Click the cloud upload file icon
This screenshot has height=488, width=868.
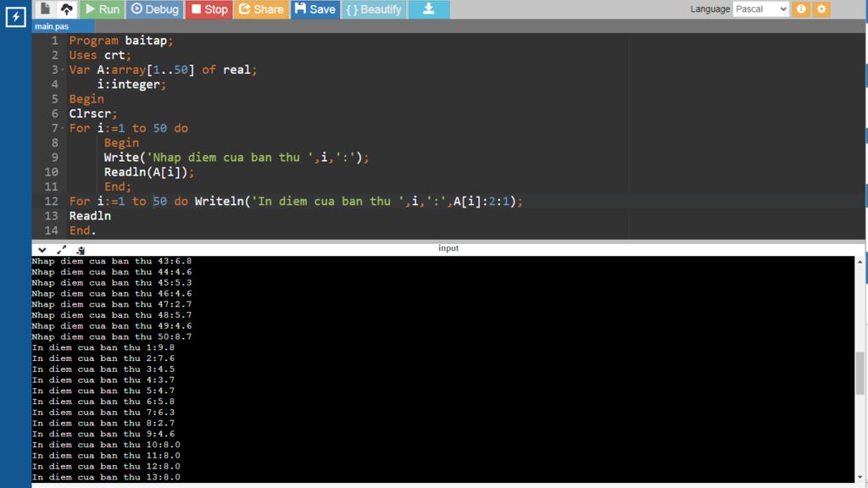tap(66, 8)
